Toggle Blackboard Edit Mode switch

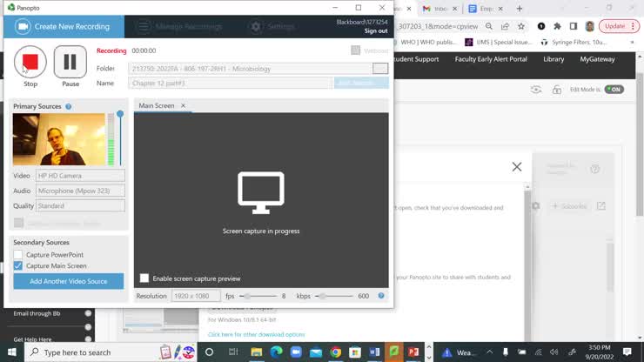tap(614, 89)
